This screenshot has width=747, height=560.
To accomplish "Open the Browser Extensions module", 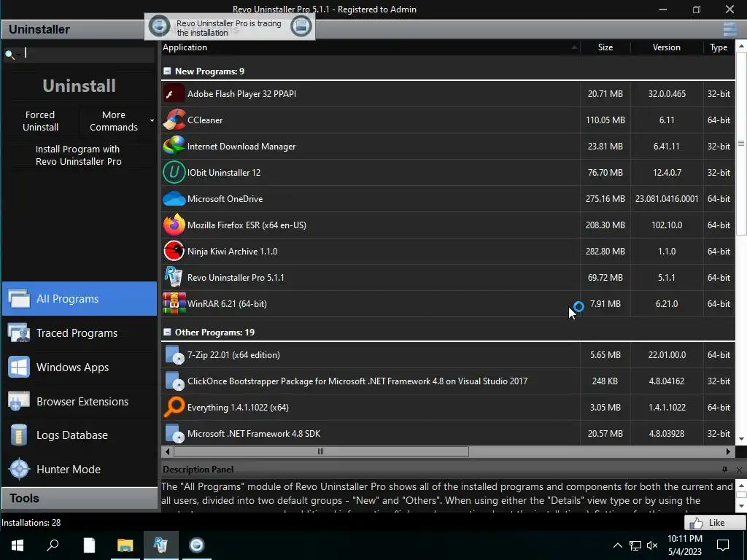I will click(x=79, y=402).
